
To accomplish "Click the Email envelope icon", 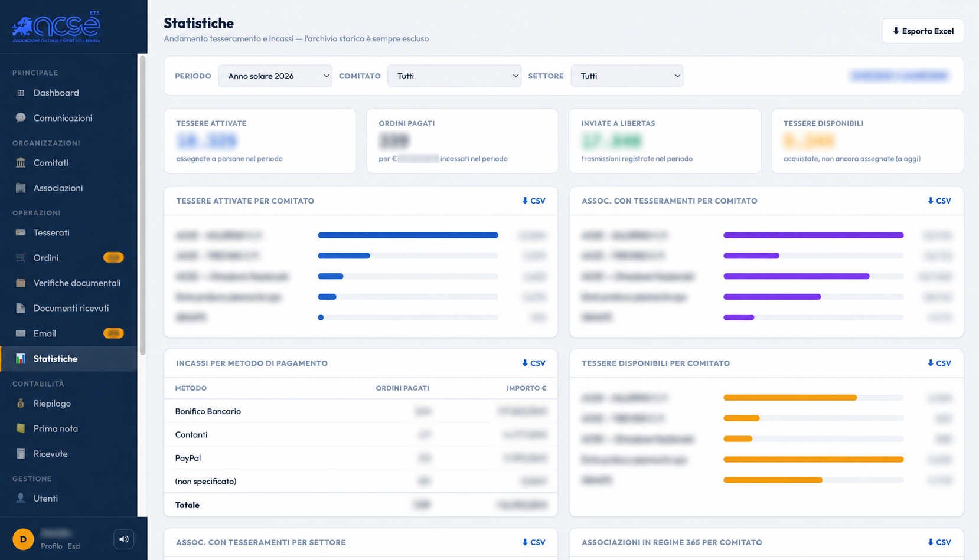I will pos(21,333).
